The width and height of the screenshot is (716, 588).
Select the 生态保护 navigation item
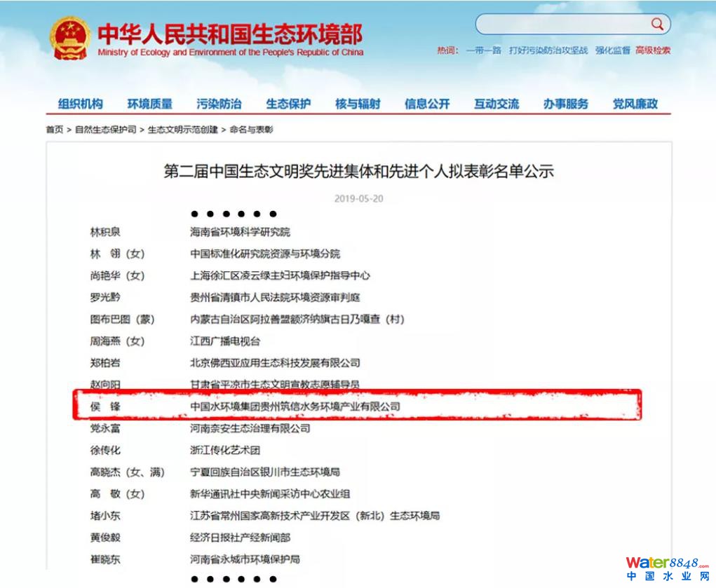[x=288, y=104]
